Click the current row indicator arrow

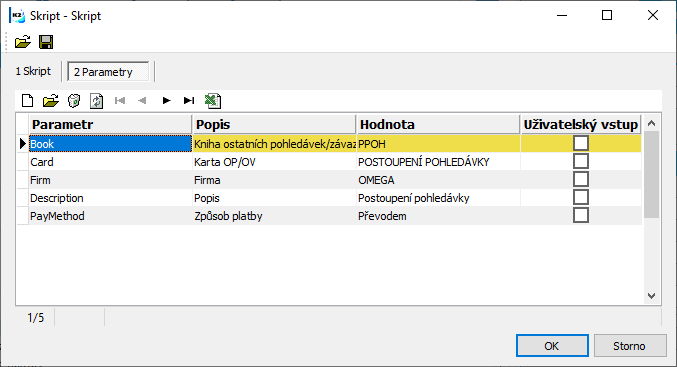[22, 144]
